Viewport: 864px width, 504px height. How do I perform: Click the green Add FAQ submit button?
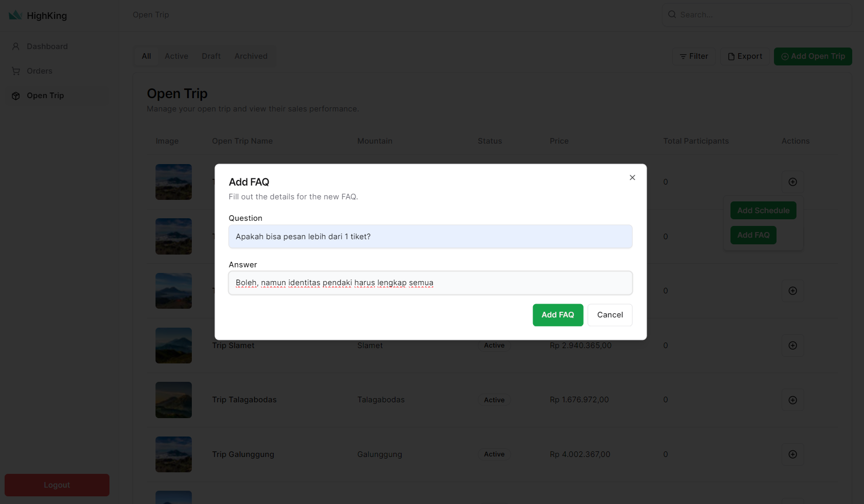tap(558, 315)
